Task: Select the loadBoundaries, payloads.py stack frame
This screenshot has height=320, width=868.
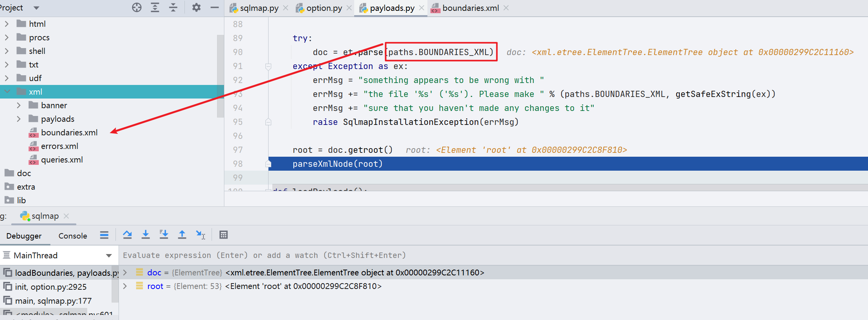Action: 59,273
